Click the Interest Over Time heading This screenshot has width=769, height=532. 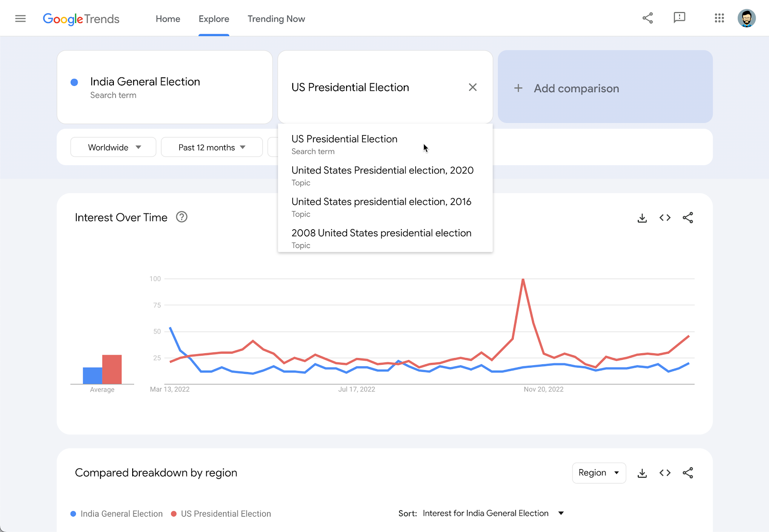coord(121,218)
